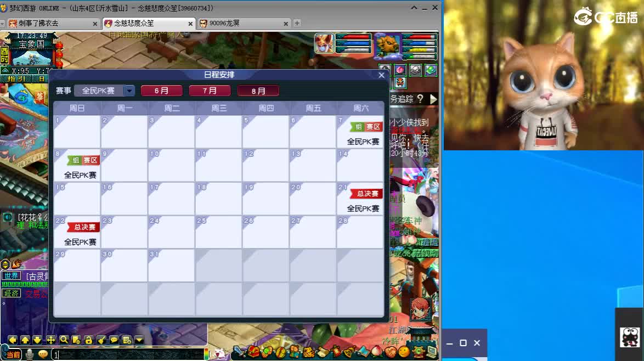
Task: Click the white rabbit mascot icon
Action: [220, 353]
